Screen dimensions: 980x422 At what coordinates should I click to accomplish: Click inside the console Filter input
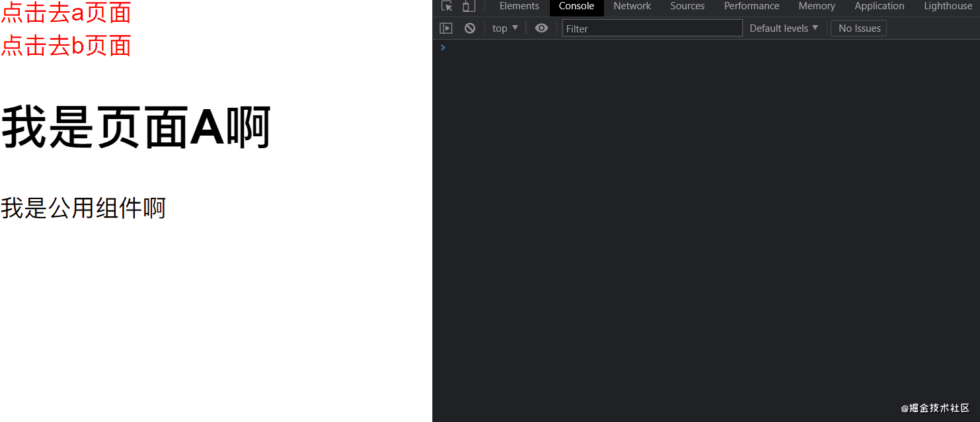coord(652,28)
